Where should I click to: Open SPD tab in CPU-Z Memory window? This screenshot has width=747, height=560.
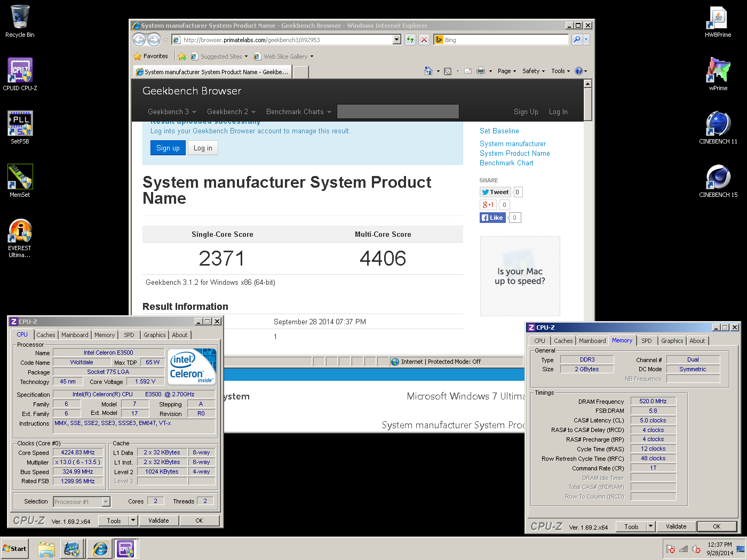[x=647, y=341]
